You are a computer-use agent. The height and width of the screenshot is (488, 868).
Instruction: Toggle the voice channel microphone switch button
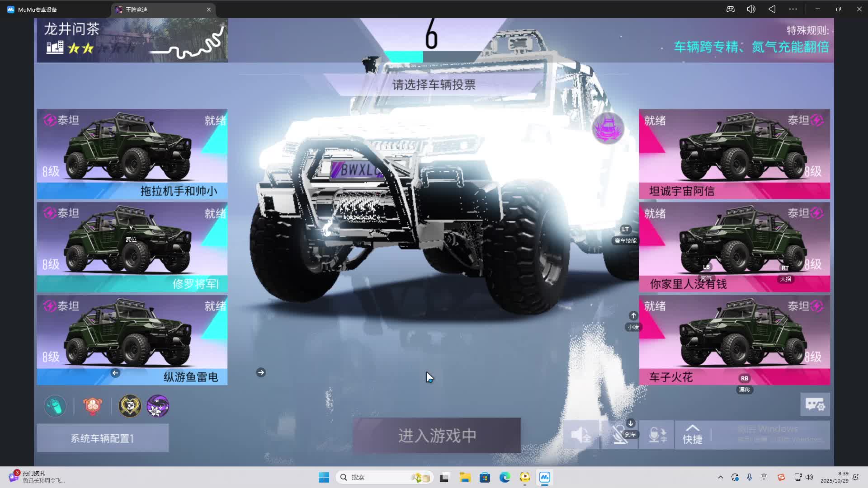click(657, 435)
